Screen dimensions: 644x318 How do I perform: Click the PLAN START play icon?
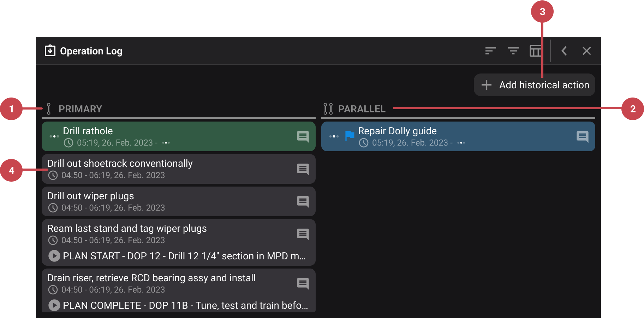click(x=54, y=256)
